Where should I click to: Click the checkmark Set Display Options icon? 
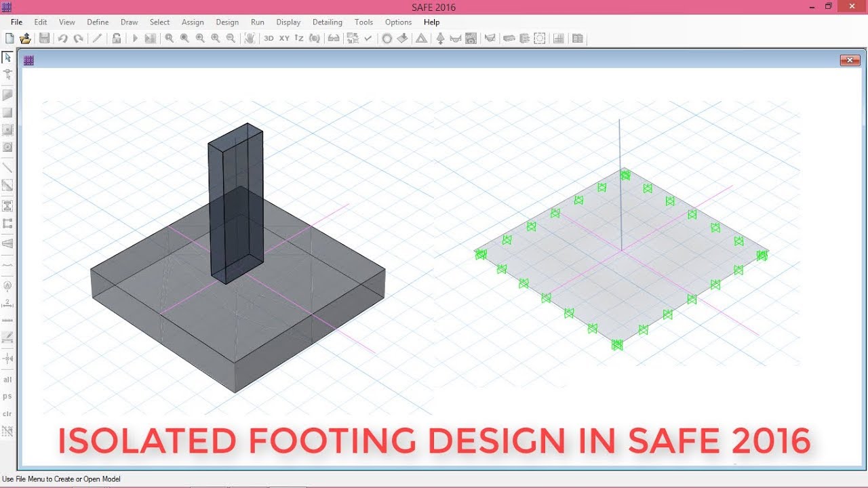tap(368, 39)
